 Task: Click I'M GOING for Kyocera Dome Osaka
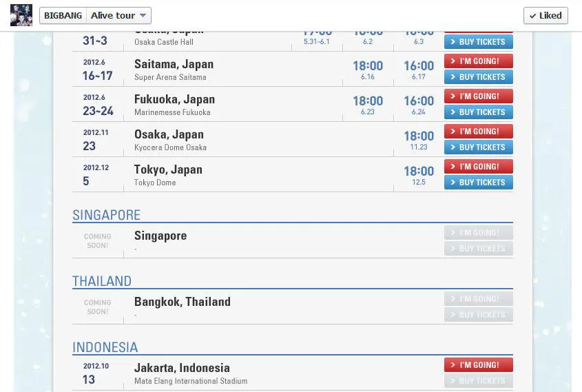[479, 132]
